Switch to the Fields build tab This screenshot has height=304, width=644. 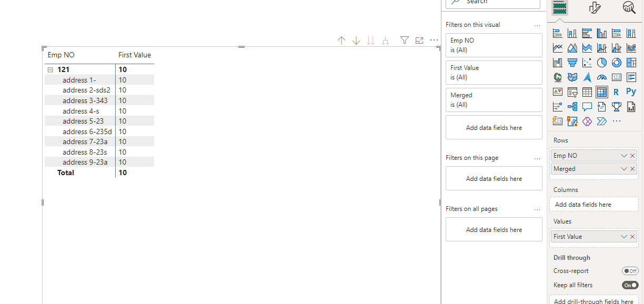pyautogui.click(x=559, y=7)
